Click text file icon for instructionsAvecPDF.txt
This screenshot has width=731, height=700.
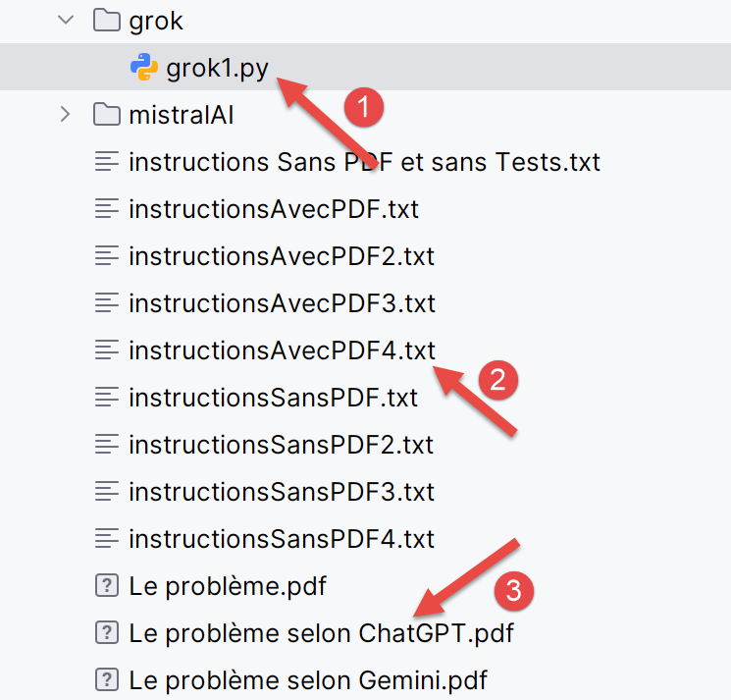(106, 209)
